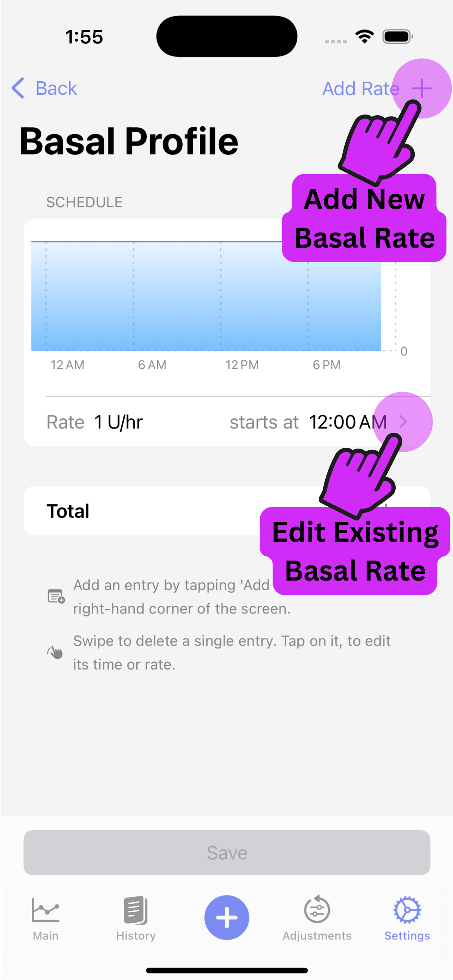This screenshot has width=453, height=980.
Task: Tap the Add Rate text link
Action: click(x=360, y=89)
